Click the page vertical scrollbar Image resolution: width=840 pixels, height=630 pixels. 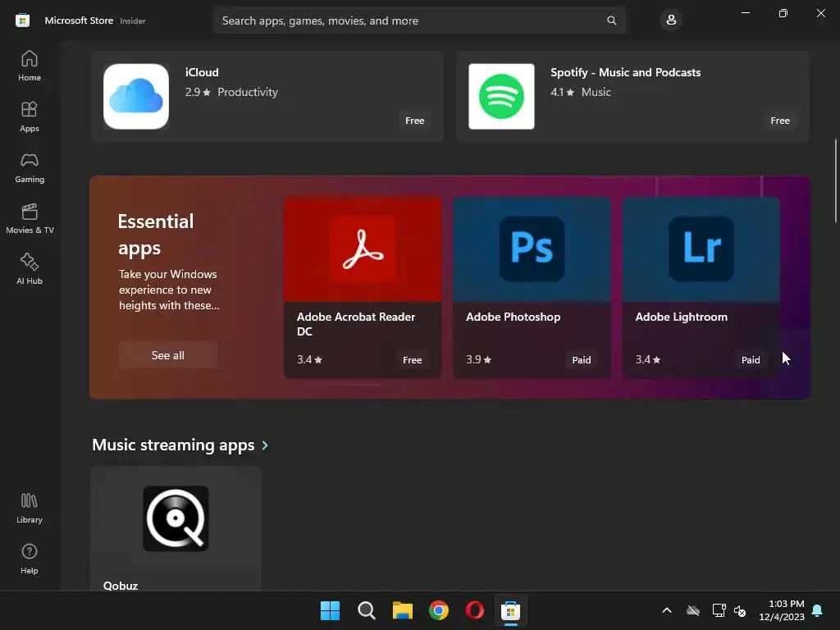click(835, 180)
